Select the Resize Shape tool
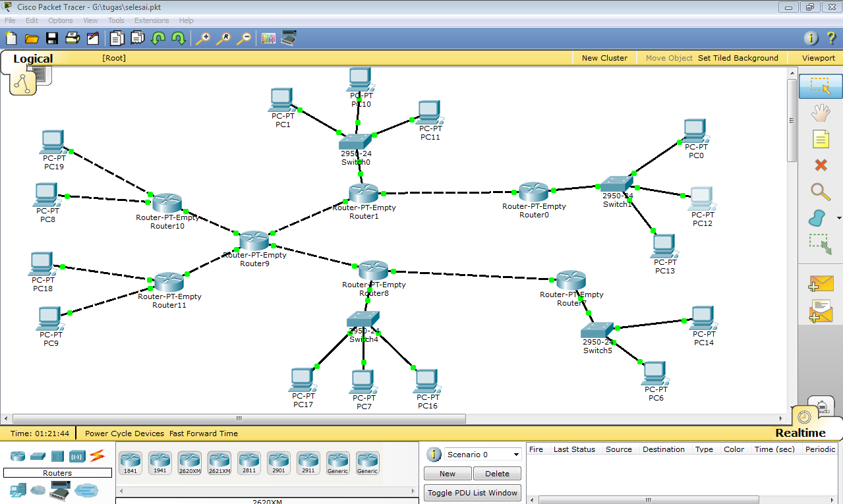The width and height of the screenshot is (843, 504). pyautogui.click(x=820, y=244)
